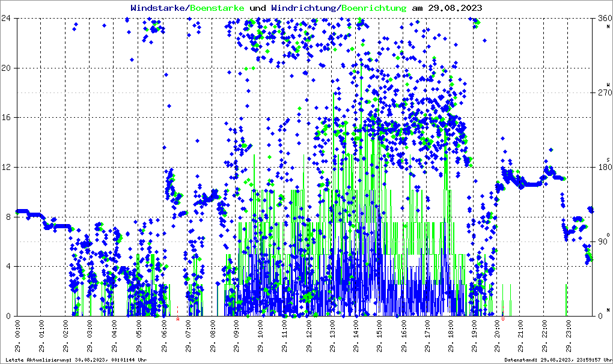Click time label "29. 19:00"
The image size is (613, 364).
(x=474, y=336)
